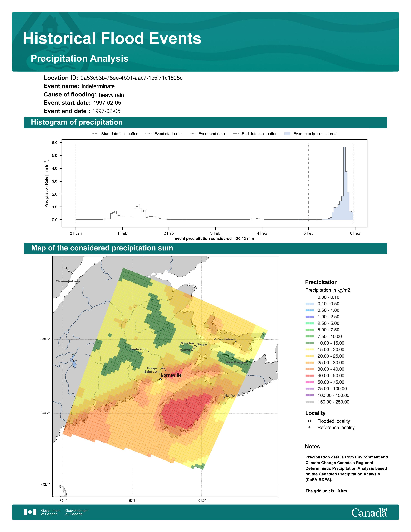Click the 0.50 - 1.00 legend swatch
Screen dimensions: 411x532
tap(310, 310)
